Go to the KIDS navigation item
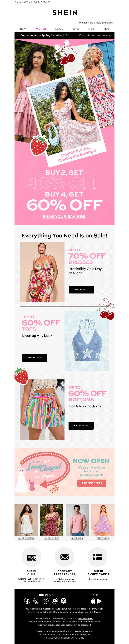This screenshot has width=129, height=644. tap(106, 29)
